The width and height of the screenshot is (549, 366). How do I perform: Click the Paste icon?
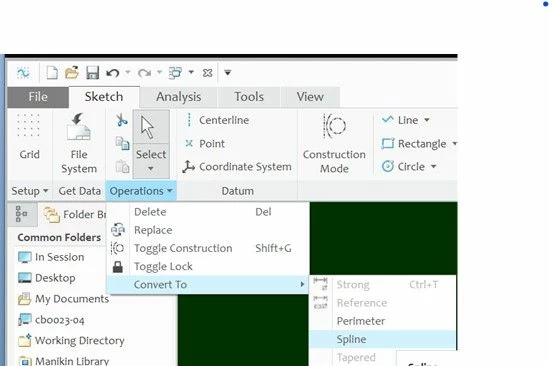pos(122,166)
